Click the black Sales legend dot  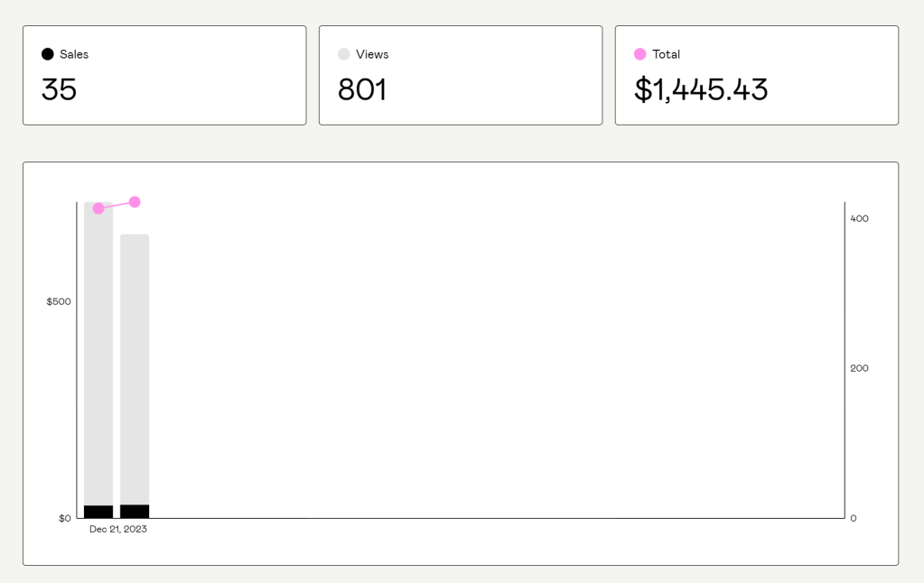(x=48, y=54)
